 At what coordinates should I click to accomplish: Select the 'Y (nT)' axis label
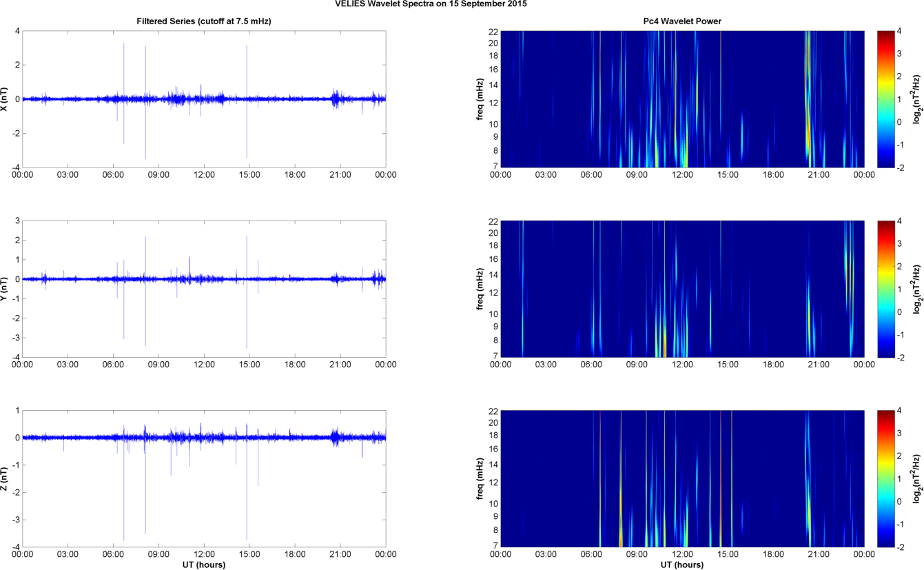[6, 289]
